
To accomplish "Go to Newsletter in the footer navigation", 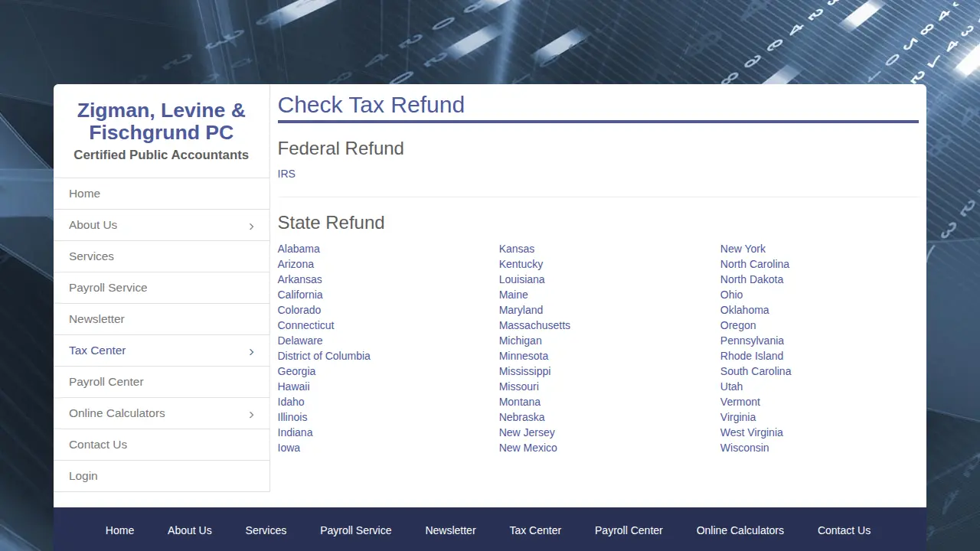I will pos(450,530).
